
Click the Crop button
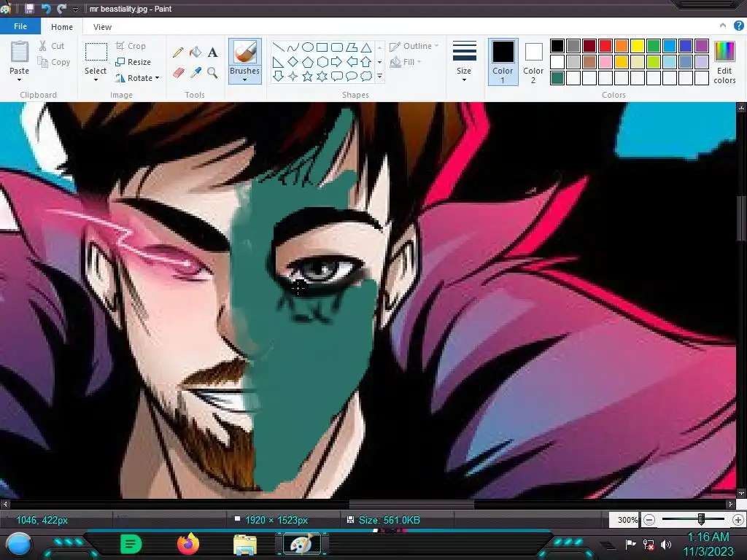131,46
